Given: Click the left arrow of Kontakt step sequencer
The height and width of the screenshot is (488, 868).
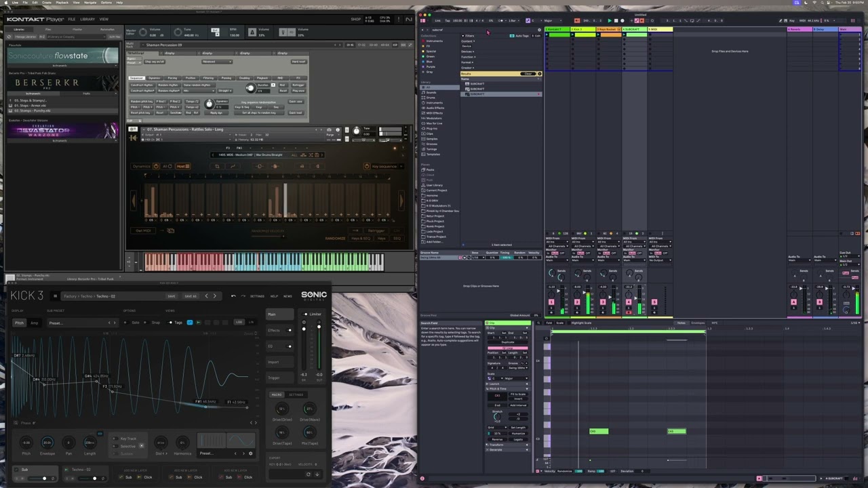Looking at the screenshot, I should point(133,200).
